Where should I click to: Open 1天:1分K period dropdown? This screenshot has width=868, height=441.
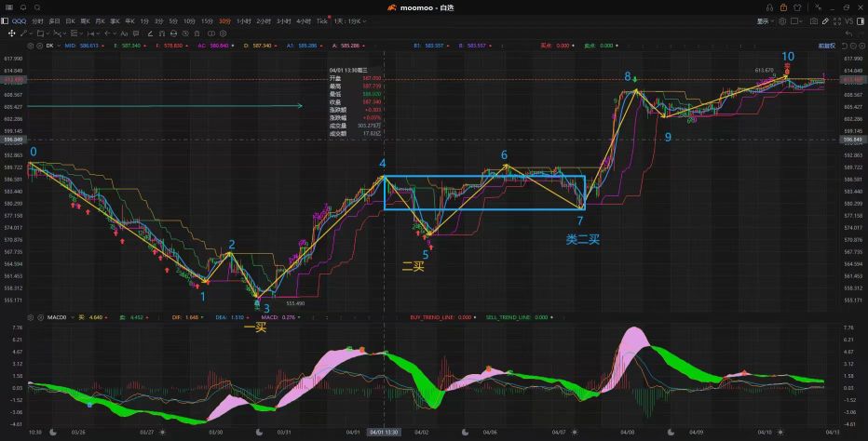(350, 21)
